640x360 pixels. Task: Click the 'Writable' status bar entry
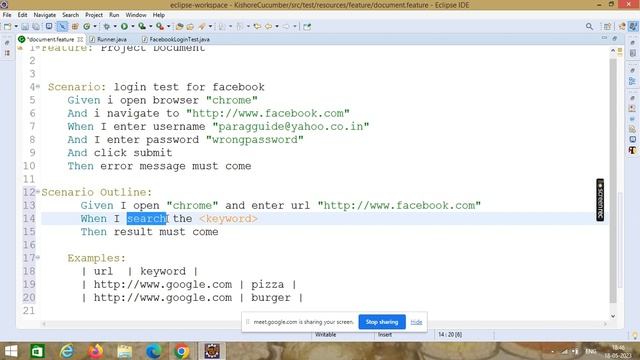(325, 335)
